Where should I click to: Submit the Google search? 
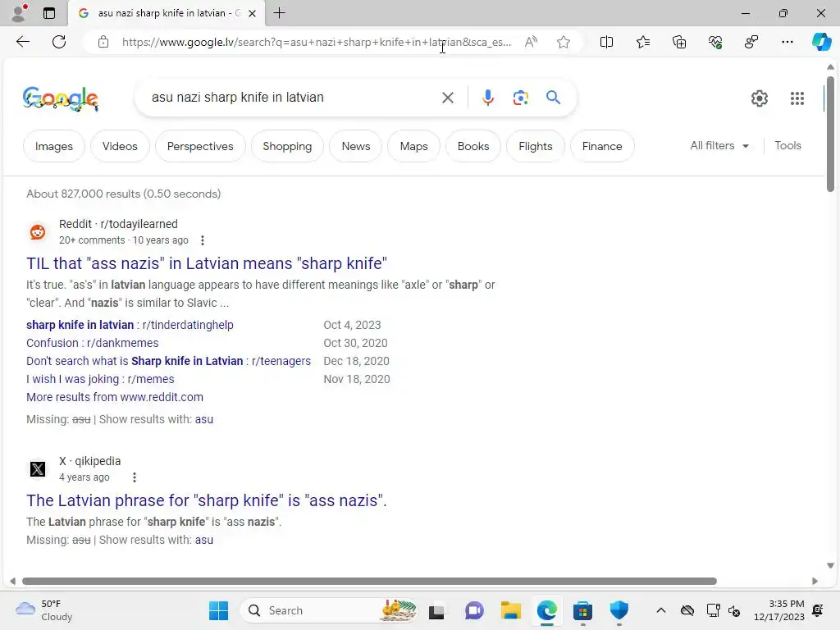click(x=553, y=98)
